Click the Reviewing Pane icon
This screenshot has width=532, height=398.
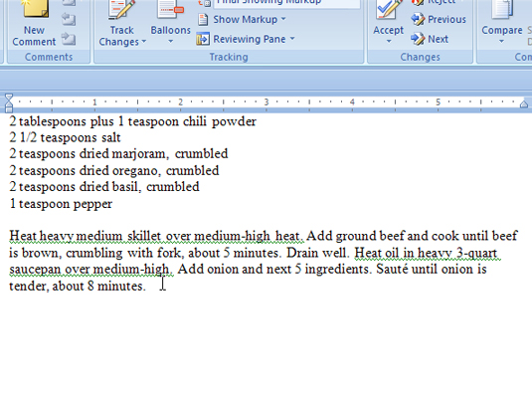tap(203, 39)
